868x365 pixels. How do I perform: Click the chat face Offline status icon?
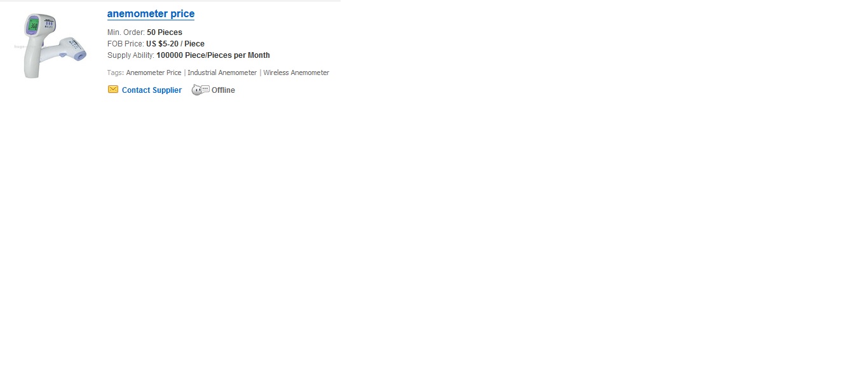click(201, 90)
